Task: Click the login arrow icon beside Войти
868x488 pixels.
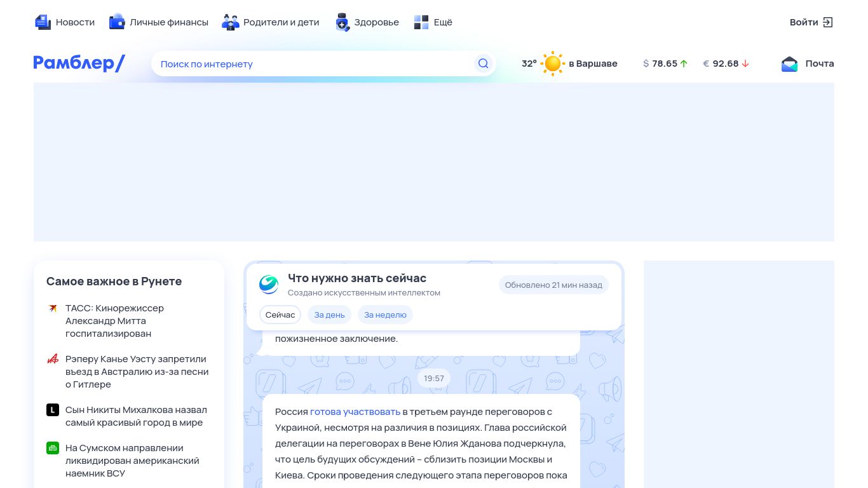Action: click(827, 22)
